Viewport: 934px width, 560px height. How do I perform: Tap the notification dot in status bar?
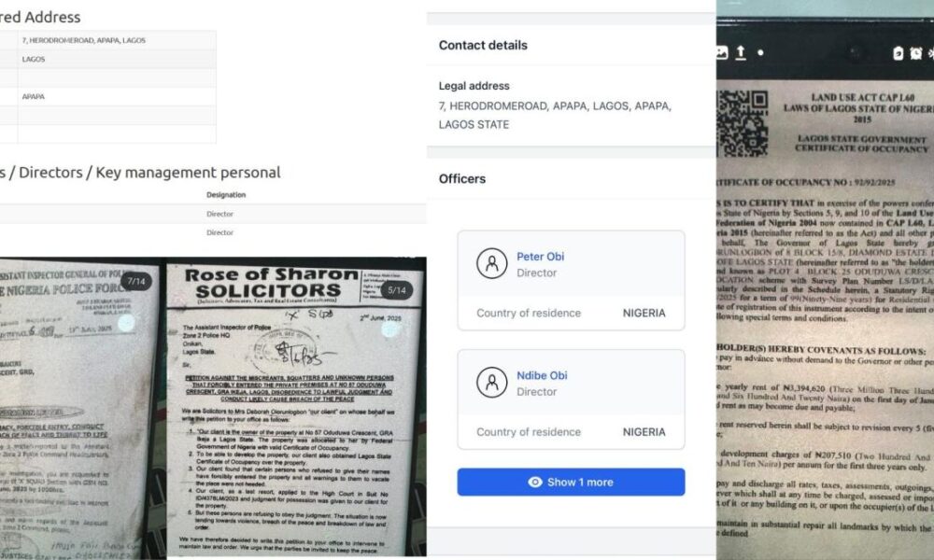point(760,52)
